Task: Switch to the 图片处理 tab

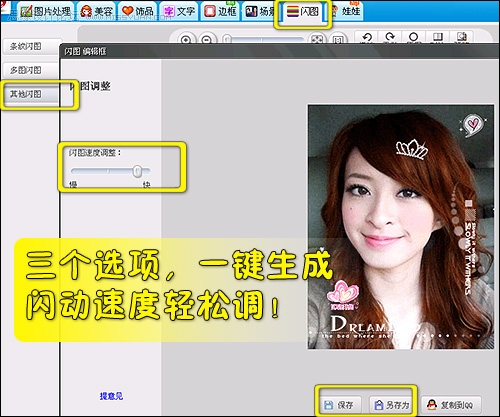Action: [46, 12]
